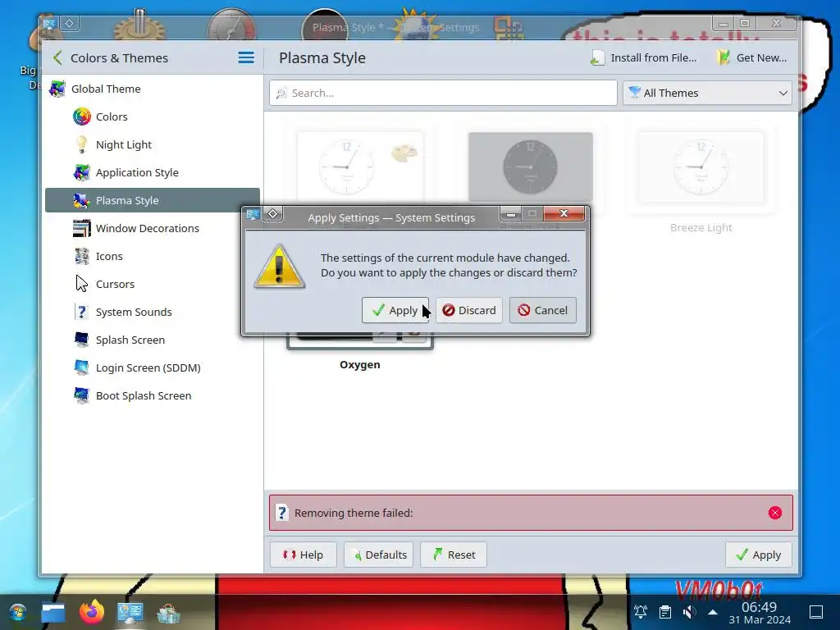Select the first light clock theme thumbnail

click(x=360, y=167)
